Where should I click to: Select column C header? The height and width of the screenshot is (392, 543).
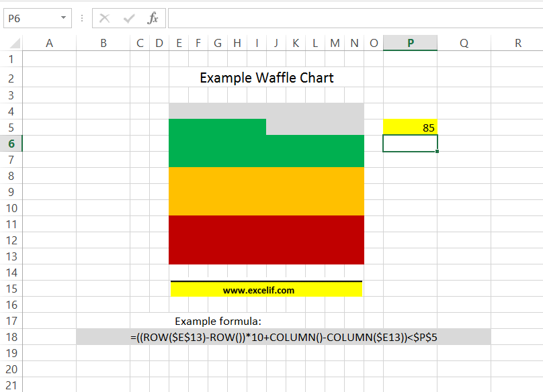(x=140, y=43)
